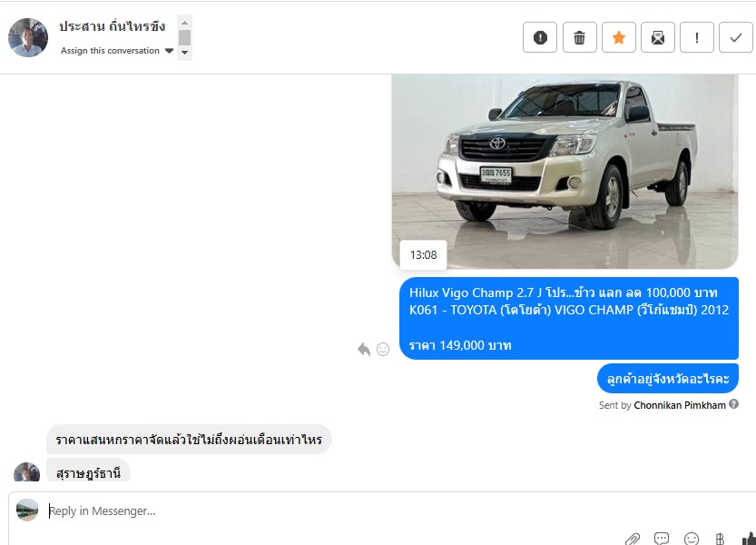Screen dimensions: 756x545
Task: Click the blue message ลูกค้าอยู่จังหวัดอะไรคะ
Action: pyautogui.click(x=668, y=379)
